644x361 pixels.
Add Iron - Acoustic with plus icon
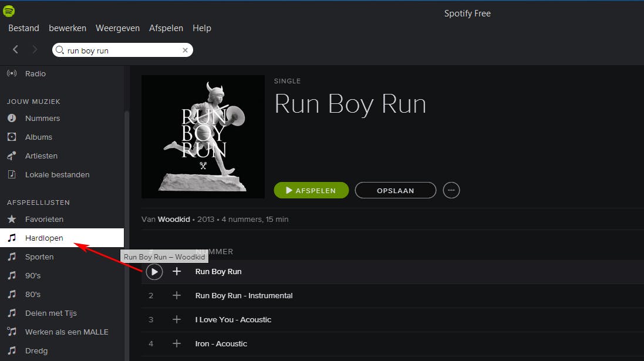[177, 343]
